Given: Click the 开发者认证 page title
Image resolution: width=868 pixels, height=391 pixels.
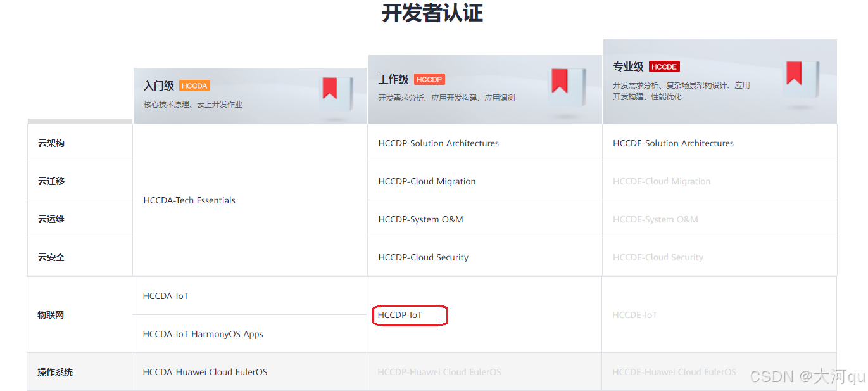Looking at the screenshot, I should coord(432,13).
